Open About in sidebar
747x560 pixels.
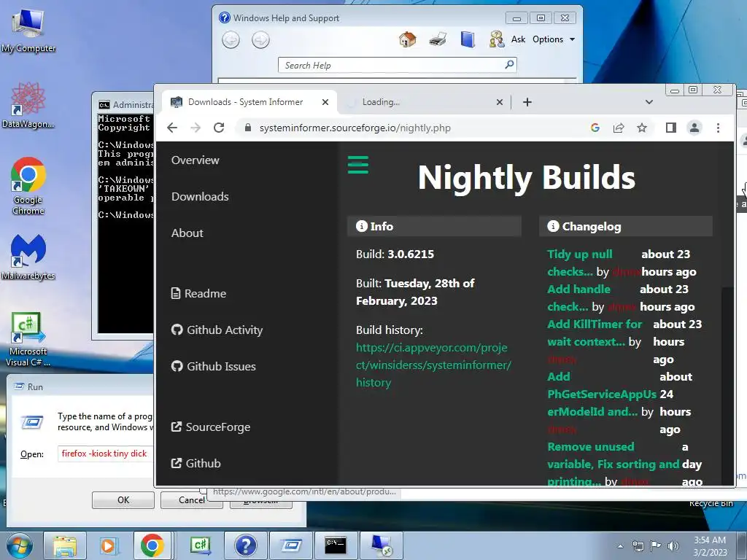click(x=187, y=233)
